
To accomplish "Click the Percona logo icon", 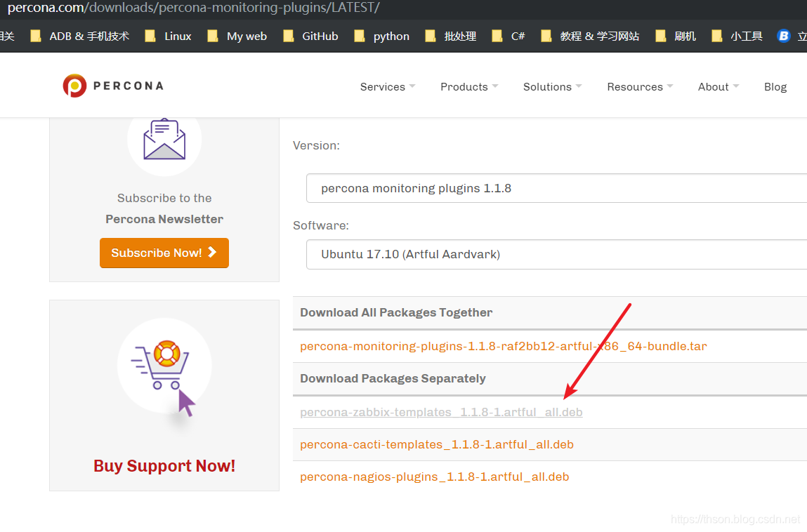I will [x=74, y=86].
